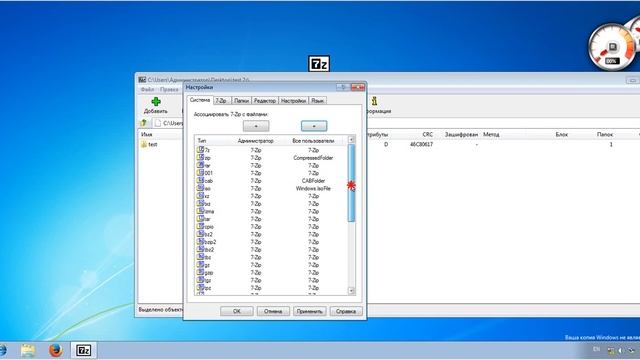Viewport: 640px width, 360px height.
Task: Click the tbz2 row label
Action: [x=209, y=250]
